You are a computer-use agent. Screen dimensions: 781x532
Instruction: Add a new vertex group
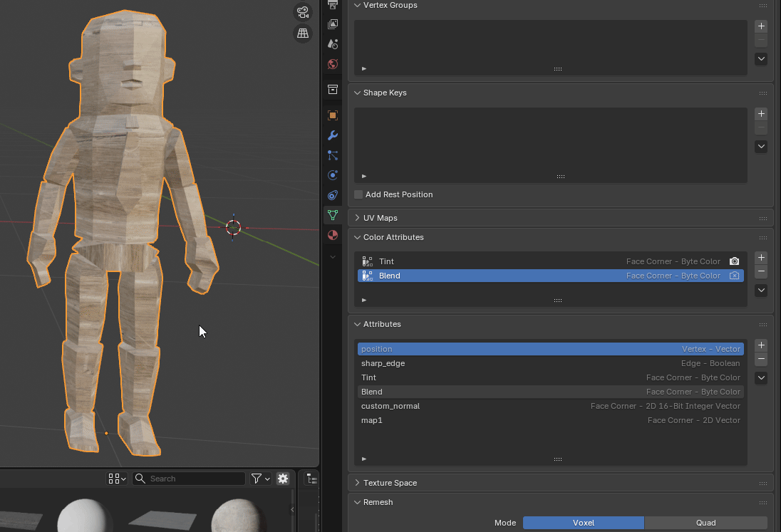(x=761, y=26)
